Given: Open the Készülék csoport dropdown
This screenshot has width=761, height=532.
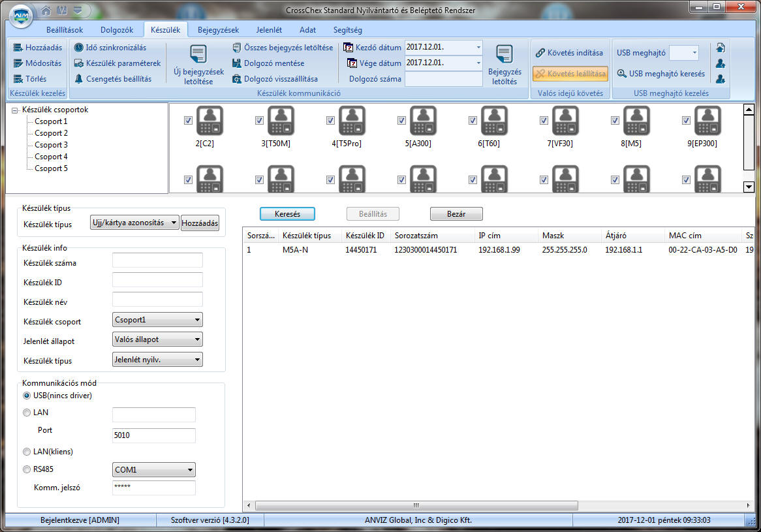Looking at the screenshot, I should 196,320.
